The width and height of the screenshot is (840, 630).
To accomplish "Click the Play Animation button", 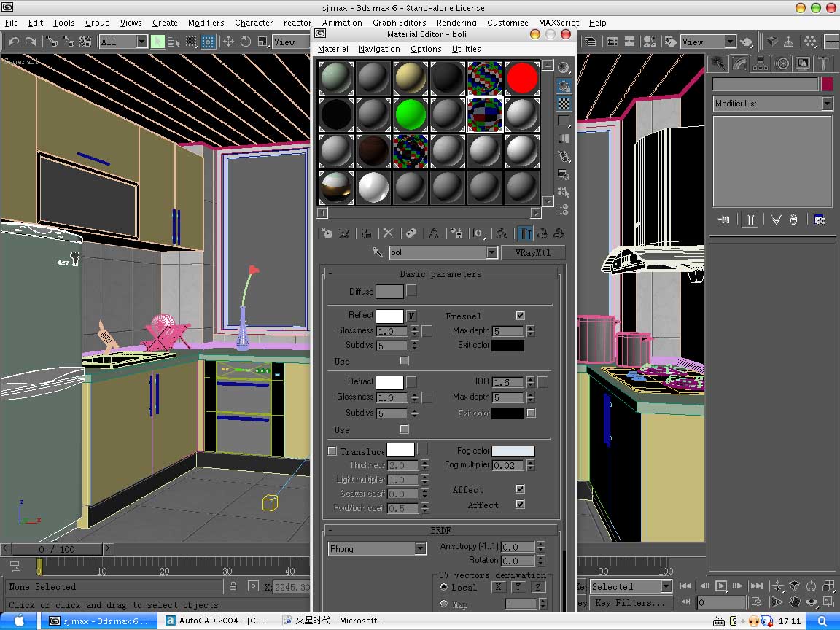I will 721,586.
